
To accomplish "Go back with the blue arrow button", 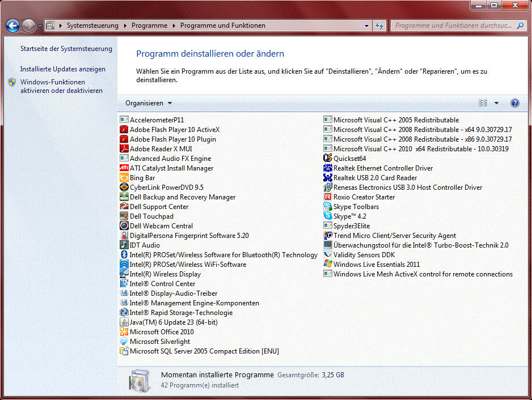I will pos(12,25).
